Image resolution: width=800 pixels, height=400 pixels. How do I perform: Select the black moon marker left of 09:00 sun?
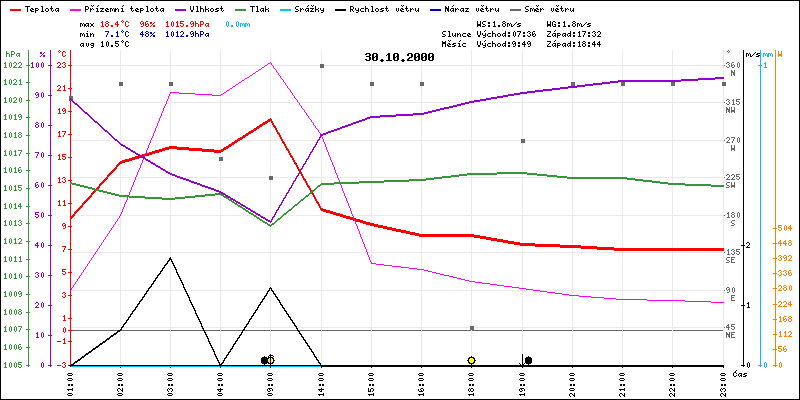click(x=264, y=360)
